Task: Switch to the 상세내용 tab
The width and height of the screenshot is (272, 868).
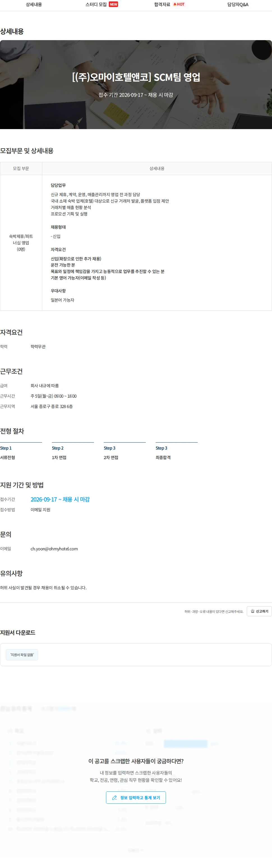Action: 34,4
